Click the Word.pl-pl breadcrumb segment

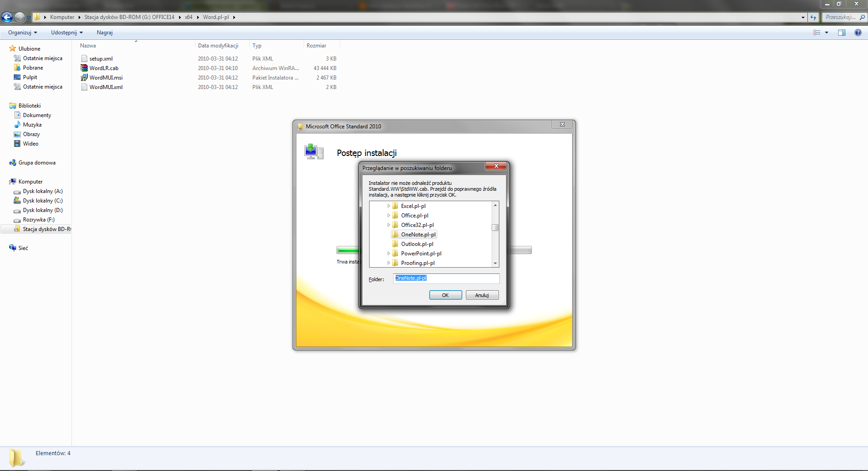click(216, 17)
